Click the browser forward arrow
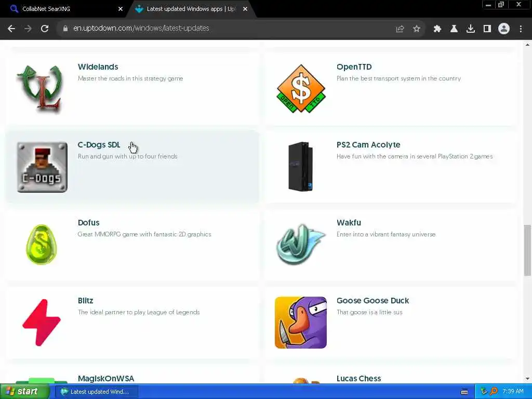This screenshot has width=532, height=399. pyautogui.click(x=28, y=29)
